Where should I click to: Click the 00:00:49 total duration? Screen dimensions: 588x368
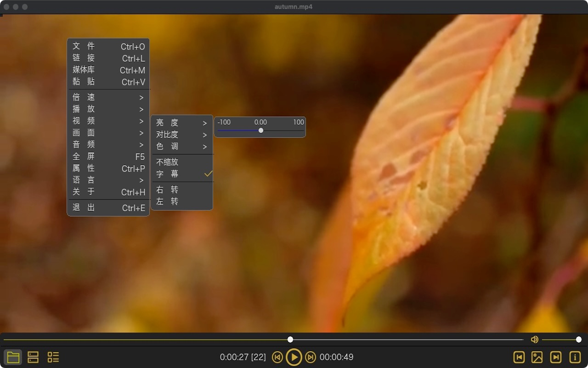[336, 357]
